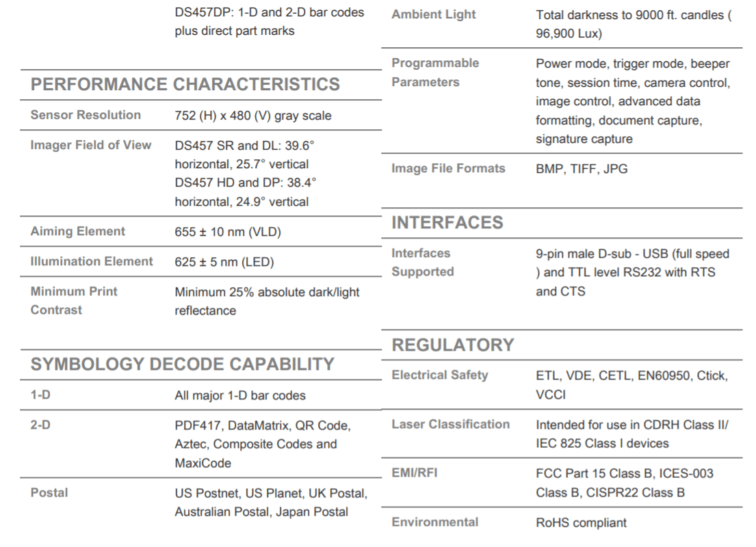Select the INTERFACES section heading
Viewport: 756px width, 547px height.
pos(447,223)
